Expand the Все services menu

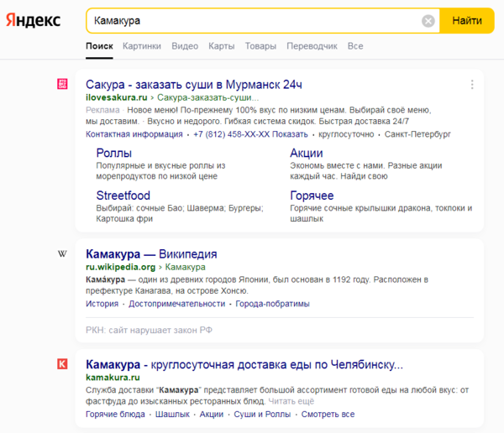(355, 46)
